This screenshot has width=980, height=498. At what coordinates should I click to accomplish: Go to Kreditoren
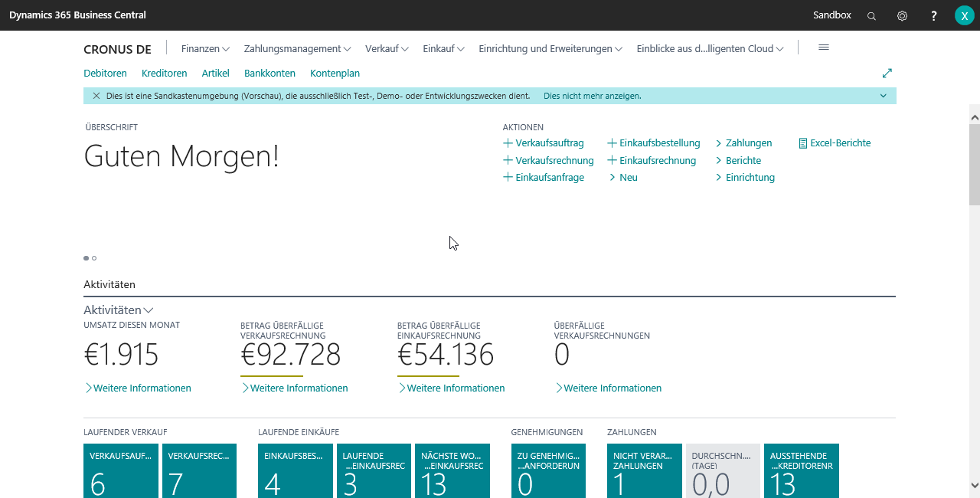coord(164,74)
